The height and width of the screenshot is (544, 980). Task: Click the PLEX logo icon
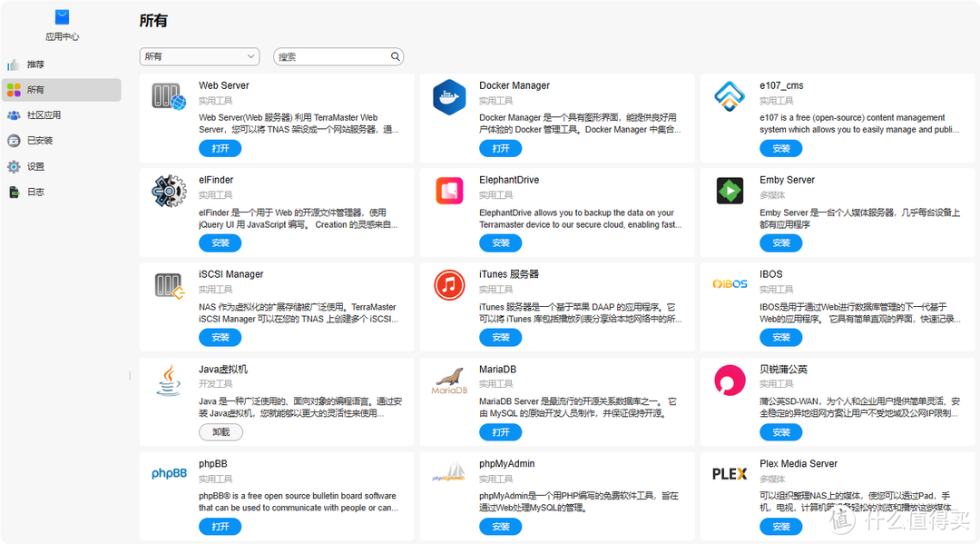(730, 474)
